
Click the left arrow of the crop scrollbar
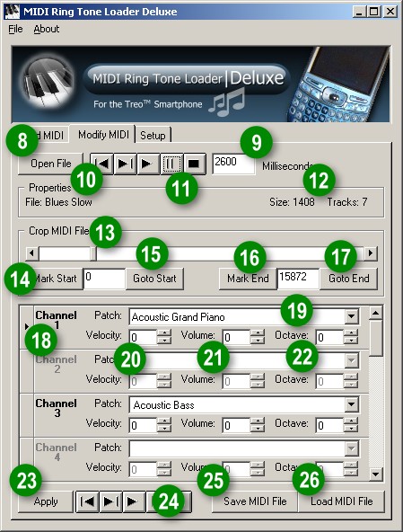click(32, 253)
